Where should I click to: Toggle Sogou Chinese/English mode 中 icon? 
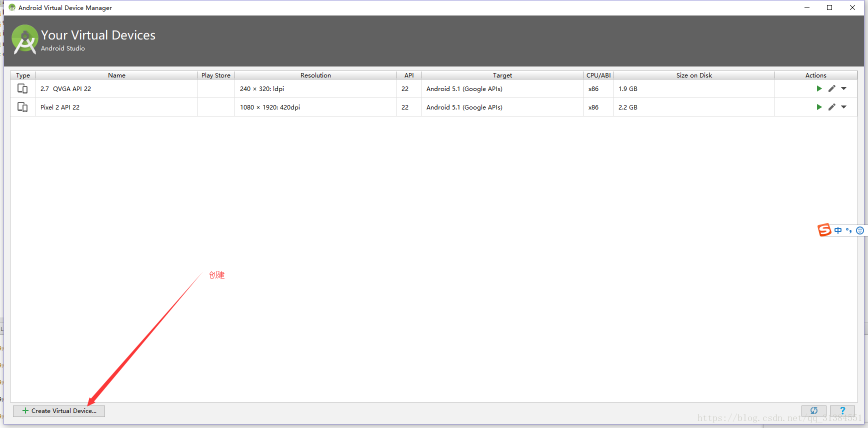[x=838, y=230]
